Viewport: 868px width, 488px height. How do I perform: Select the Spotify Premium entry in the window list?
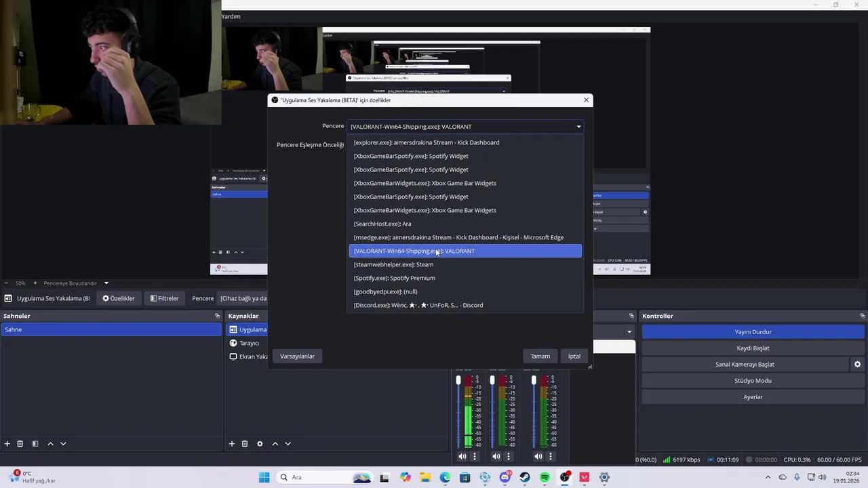394,278
